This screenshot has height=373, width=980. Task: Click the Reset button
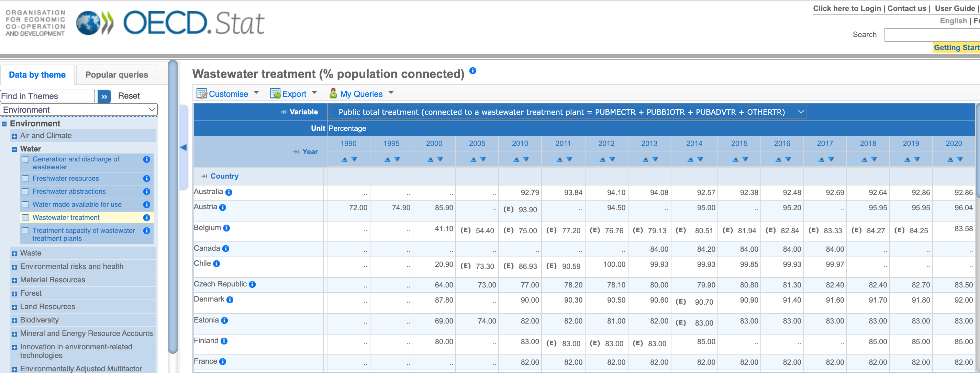click(x=129, y=96)
